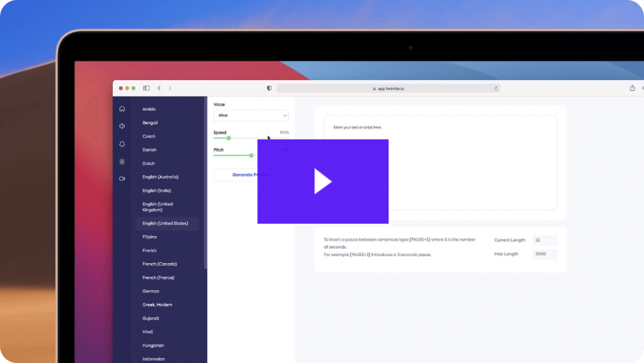Click the privacy shield icon near address bar

269,88
